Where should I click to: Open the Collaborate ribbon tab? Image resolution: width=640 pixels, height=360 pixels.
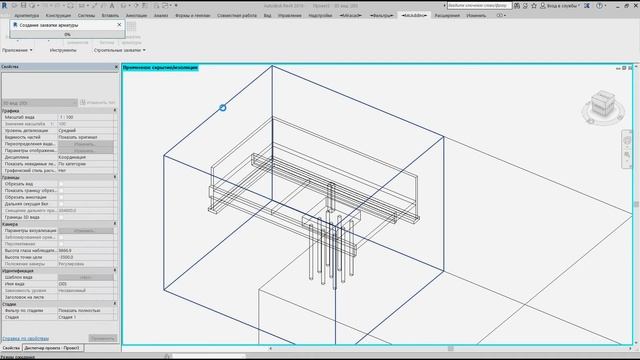tap(237, 16)
